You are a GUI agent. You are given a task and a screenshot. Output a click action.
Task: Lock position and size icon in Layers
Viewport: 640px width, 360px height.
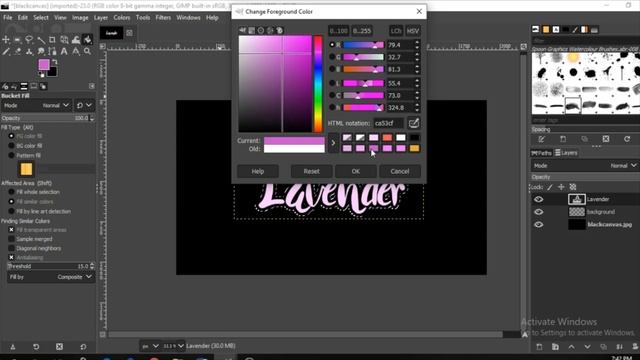click(x=561, y=187)
